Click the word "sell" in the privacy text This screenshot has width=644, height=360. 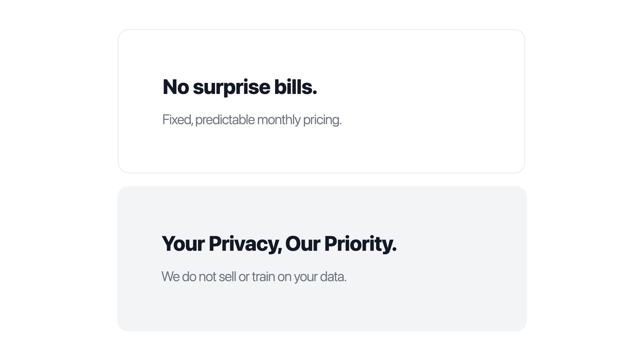click(227, 277)
